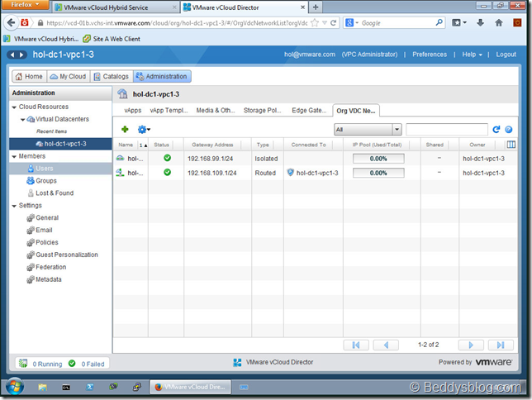532x400 pixels.
Task: Collapse the Members section
Action: [14, 156]
